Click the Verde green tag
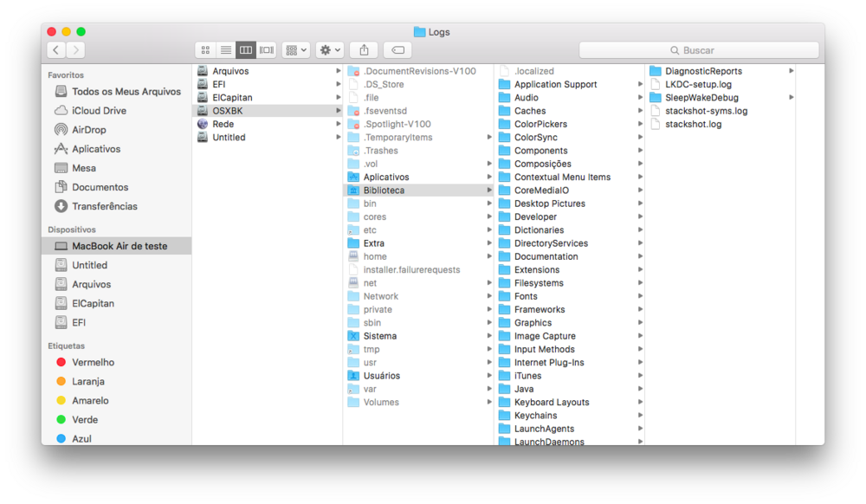This screenshot has width=866, height=504. [x=85, y=420]
